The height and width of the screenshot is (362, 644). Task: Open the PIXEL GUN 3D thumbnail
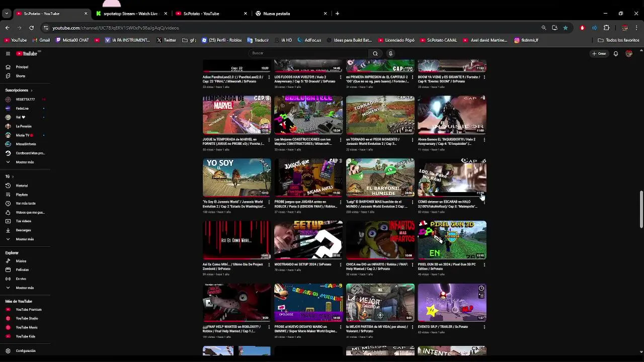coord(452,240)
